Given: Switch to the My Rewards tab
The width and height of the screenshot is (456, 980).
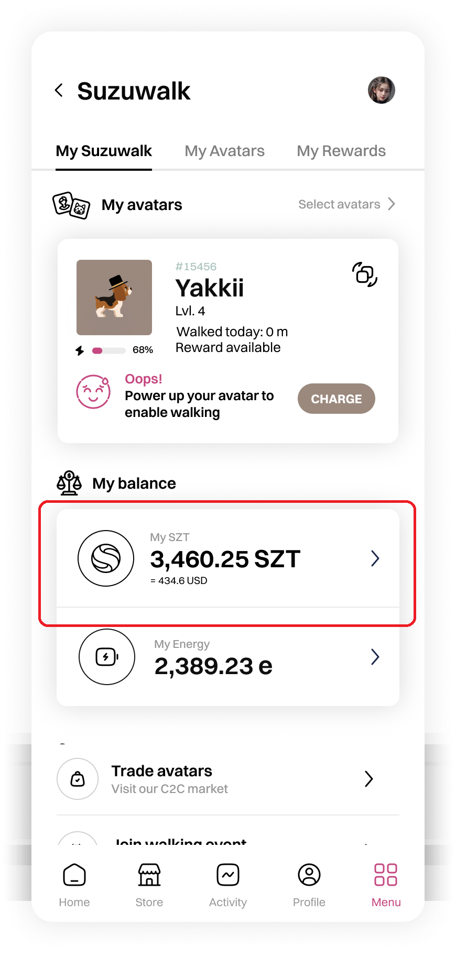Looking at the screenshot, I should (341, 151).
